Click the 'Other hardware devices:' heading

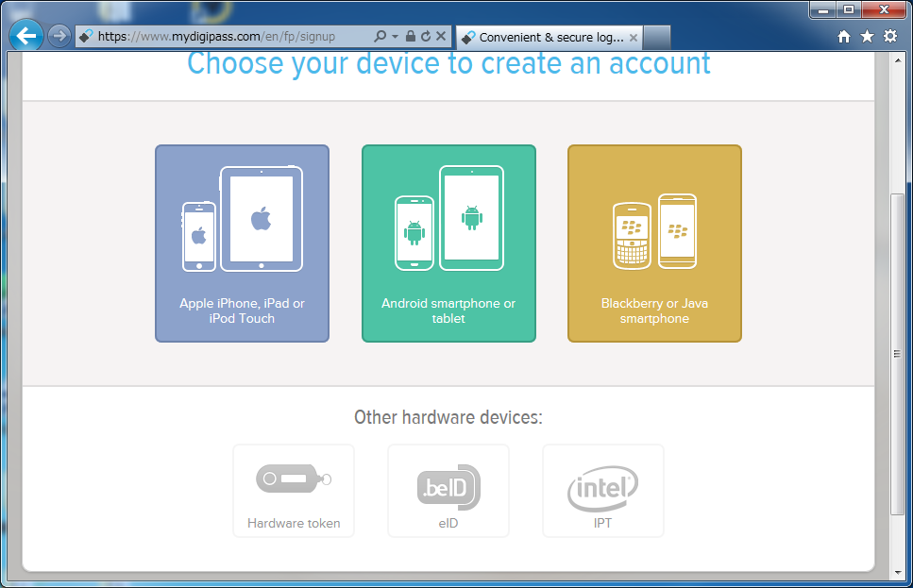(x=448, y=417)
